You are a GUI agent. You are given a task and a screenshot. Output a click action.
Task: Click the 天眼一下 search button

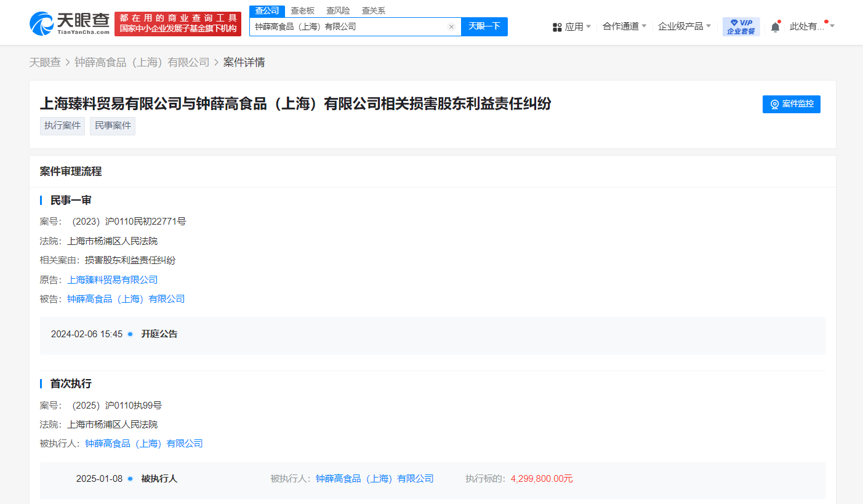click(484, 26)
